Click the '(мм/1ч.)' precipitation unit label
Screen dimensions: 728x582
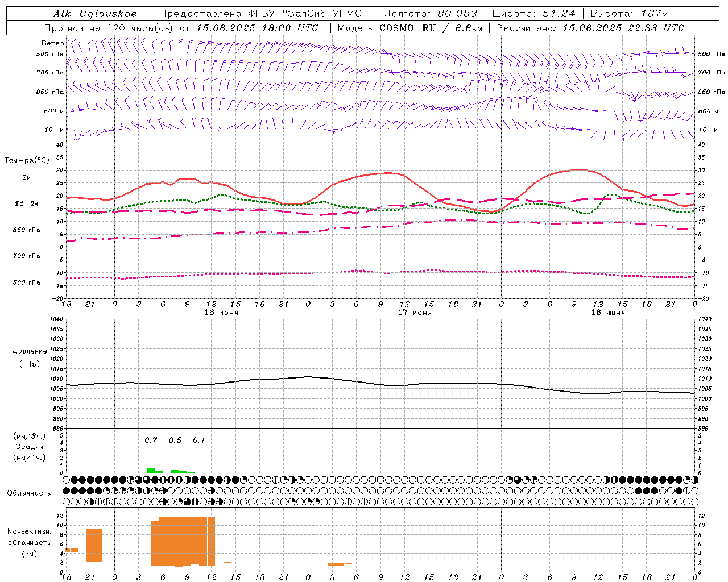(x=30, y=457)
